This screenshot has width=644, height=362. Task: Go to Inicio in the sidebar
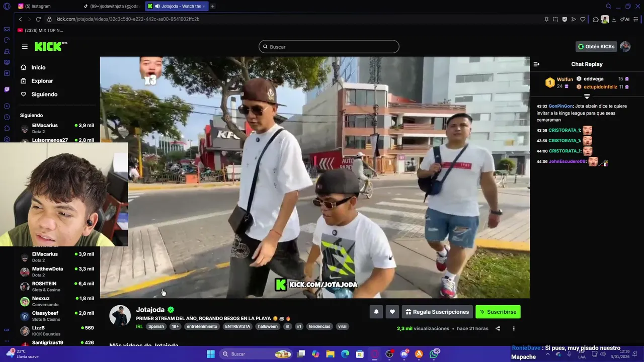(x=38, y=67)
